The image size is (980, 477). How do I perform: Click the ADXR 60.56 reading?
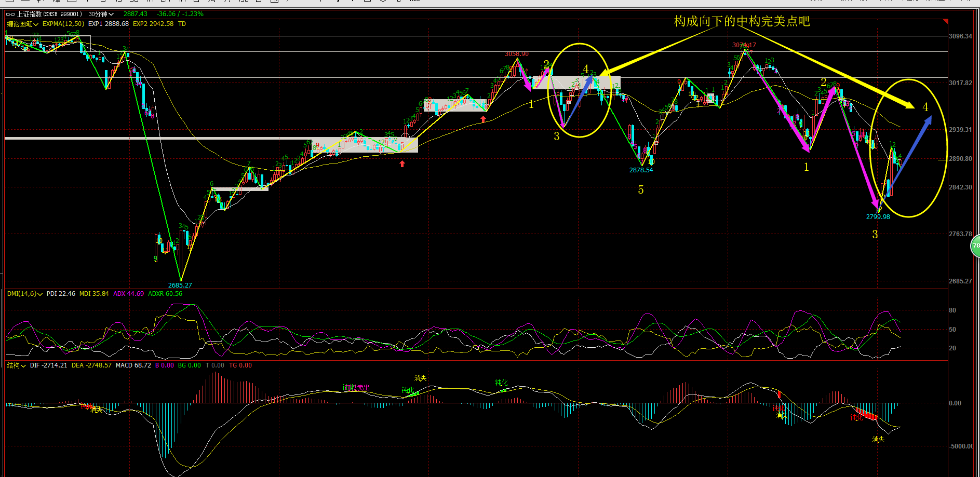(x=165, y=294)
